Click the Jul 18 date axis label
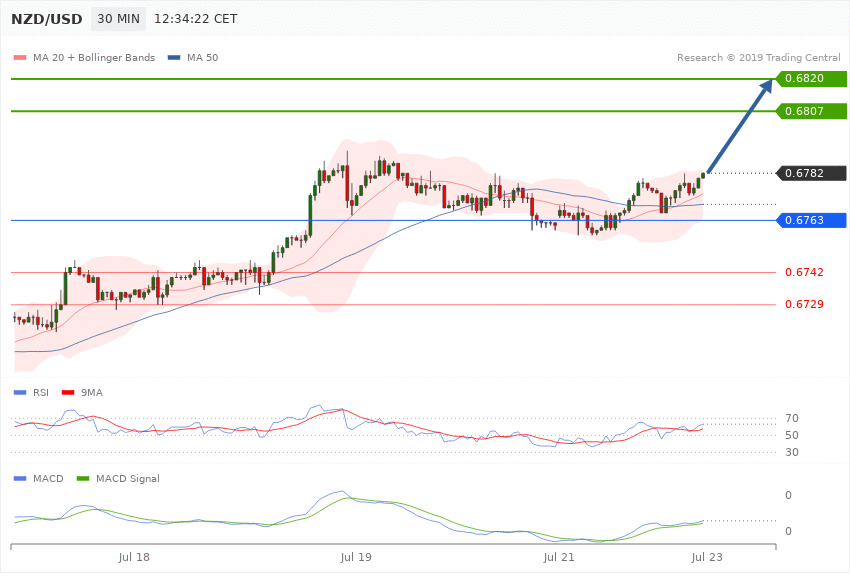The height and width of the screenshot is (576, 850). [134, 557]
